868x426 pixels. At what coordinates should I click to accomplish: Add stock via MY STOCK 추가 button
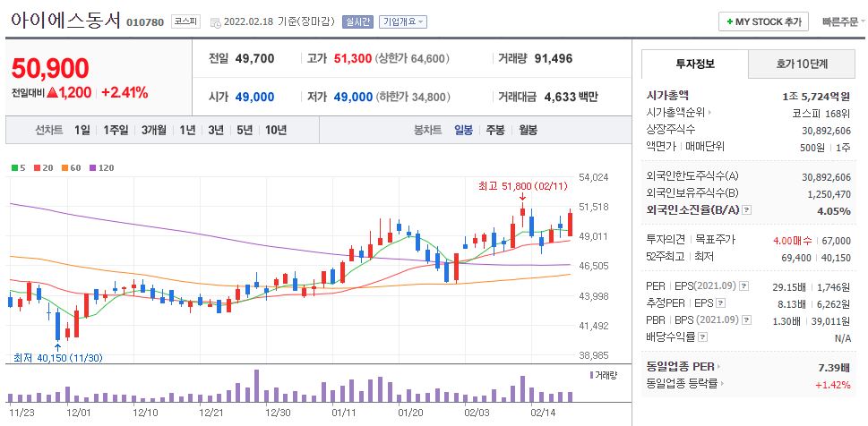coord(763,21)
